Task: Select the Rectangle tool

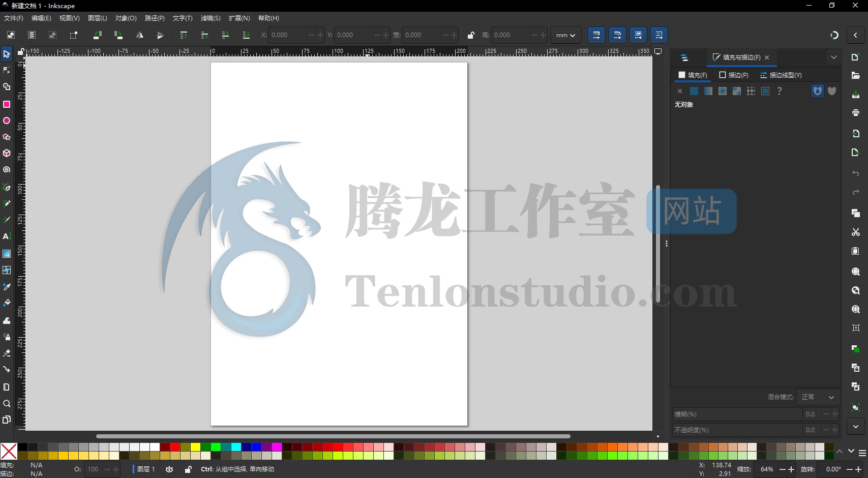Action: tap(7, 104)
